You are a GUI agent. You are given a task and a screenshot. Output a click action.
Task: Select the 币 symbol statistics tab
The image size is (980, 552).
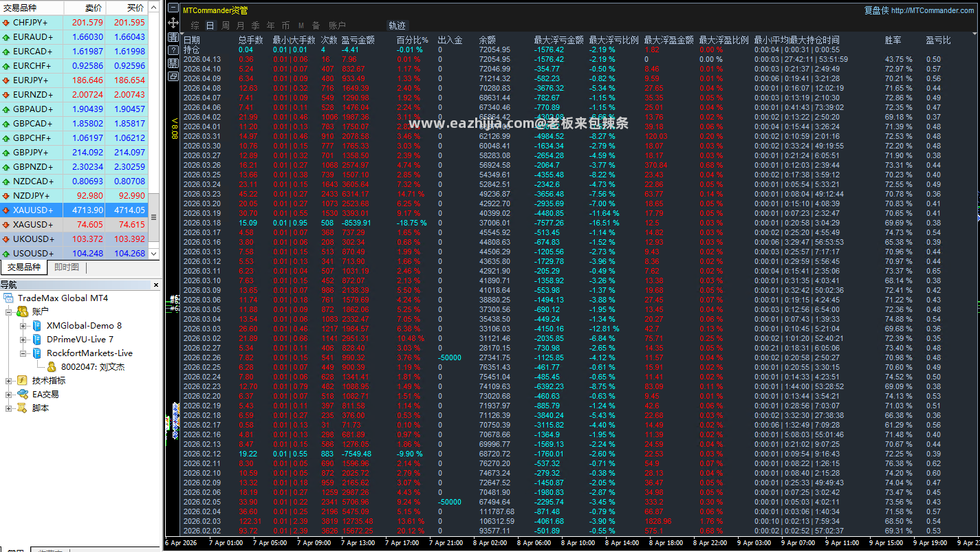coord(285,26)
